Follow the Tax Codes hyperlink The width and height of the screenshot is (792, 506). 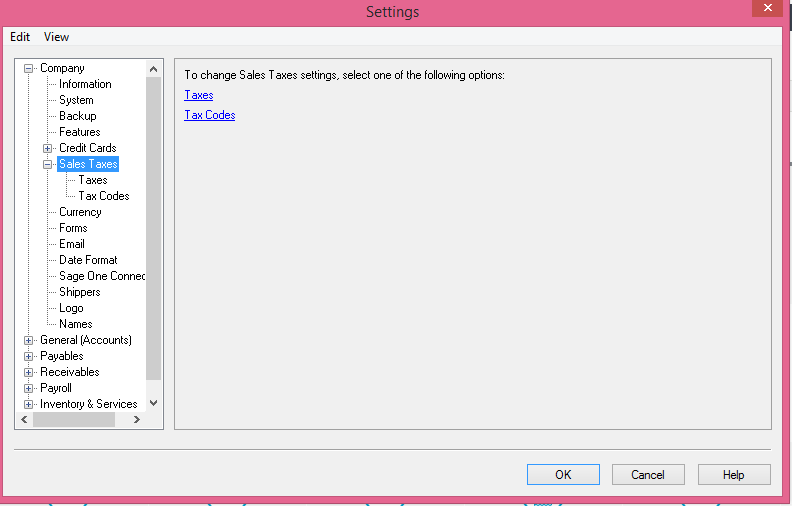(210, 115)
